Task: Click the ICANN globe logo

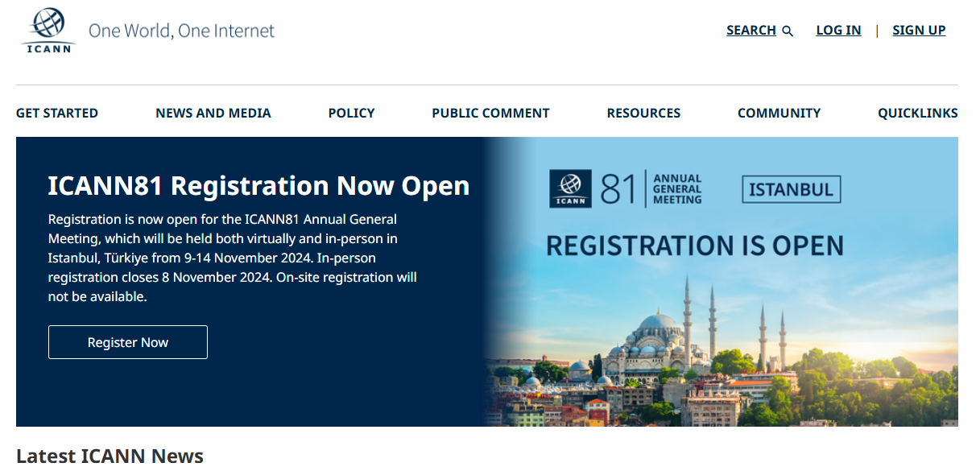Action: (x=49, y=31)
